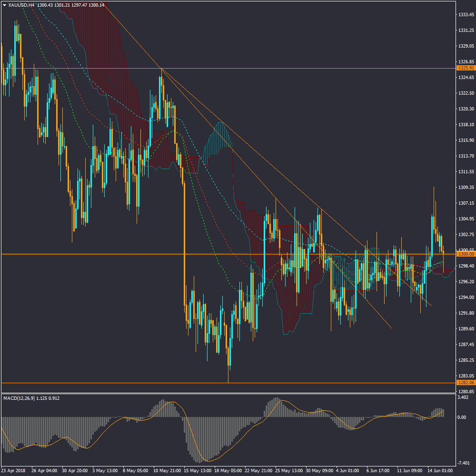Click the 4 Jun 01:00 time label
The image size is (476, 476).
[x=348, y=470]
